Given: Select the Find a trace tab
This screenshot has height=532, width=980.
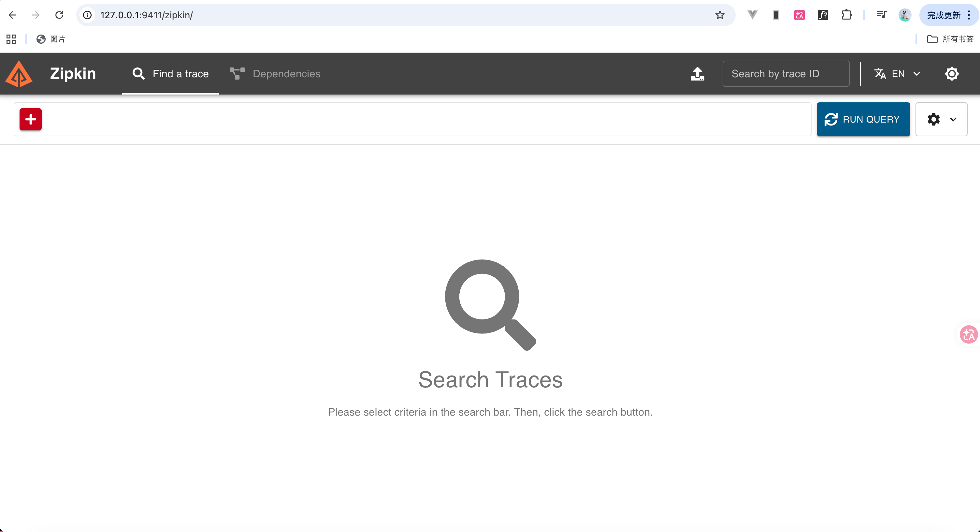Looking at the screenshot, I should 170,74.
